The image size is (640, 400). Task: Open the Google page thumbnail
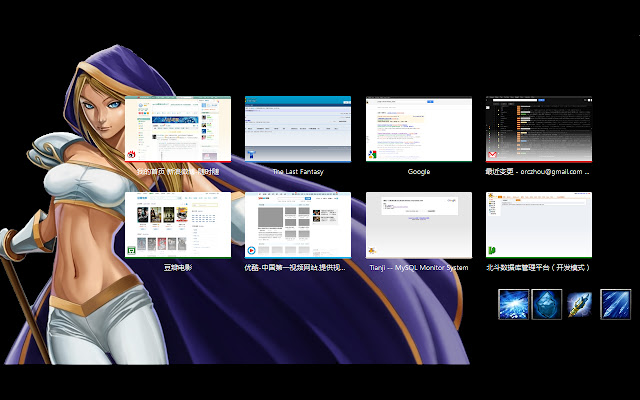click(x=419, y=129)
